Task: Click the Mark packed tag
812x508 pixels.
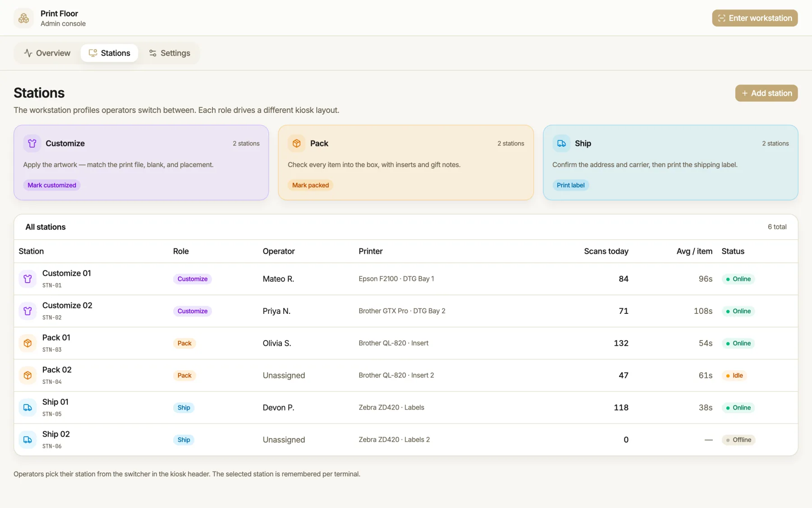Action: (x=310, y=185)
